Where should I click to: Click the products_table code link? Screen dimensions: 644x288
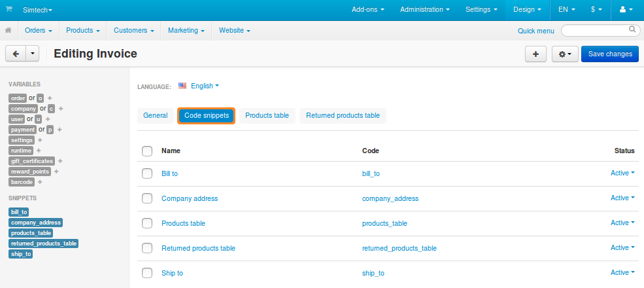[384, 223]
